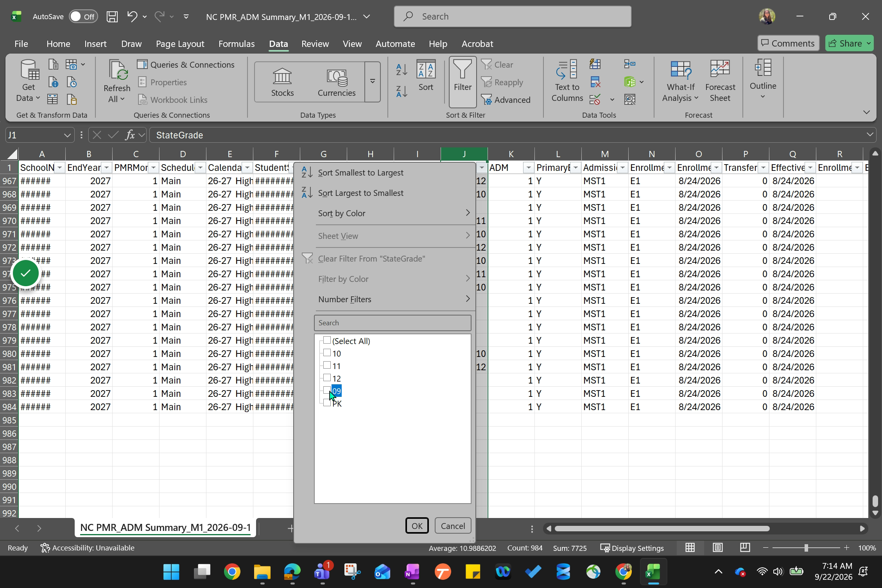Click the Undo arrow icon

(x=132, y=16)
